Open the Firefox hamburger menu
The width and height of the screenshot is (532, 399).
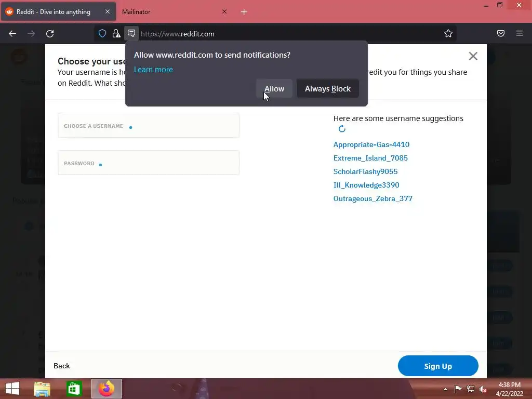(x=520, y=33)
